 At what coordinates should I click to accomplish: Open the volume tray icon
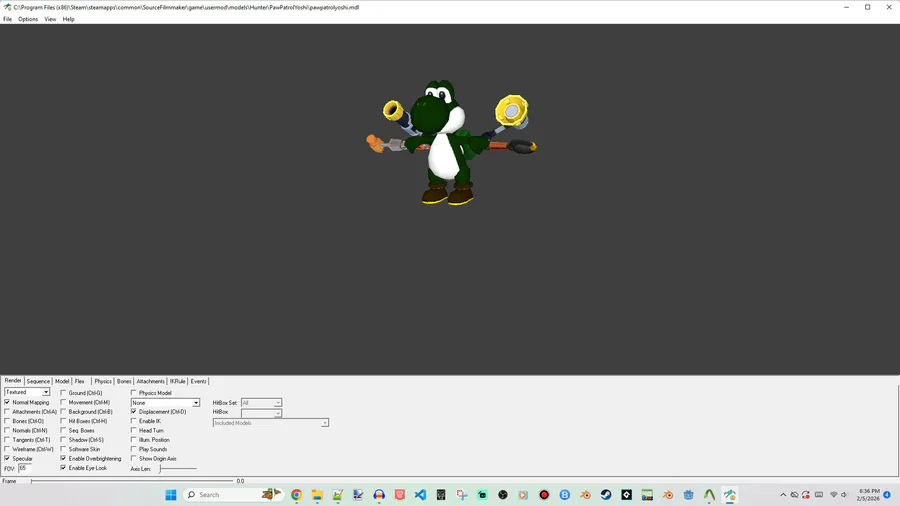coord(844,495)
